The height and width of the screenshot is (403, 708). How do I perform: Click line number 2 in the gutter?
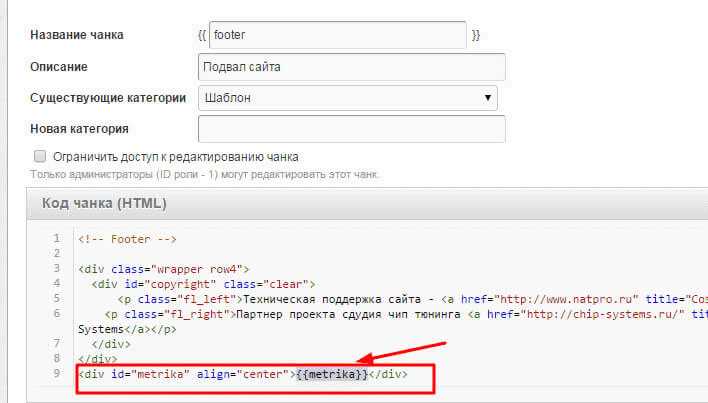56,253
